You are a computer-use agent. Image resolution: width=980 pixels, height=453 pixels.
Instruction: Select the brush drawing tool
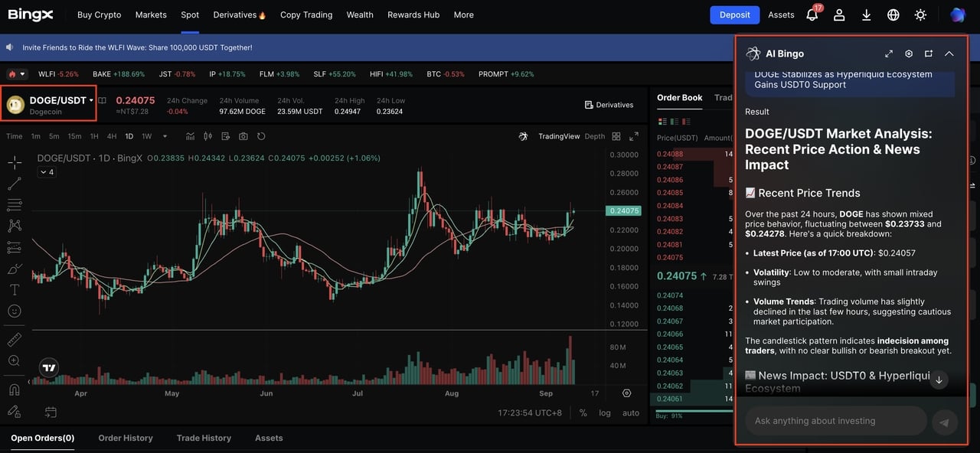[x=14, y=269]
